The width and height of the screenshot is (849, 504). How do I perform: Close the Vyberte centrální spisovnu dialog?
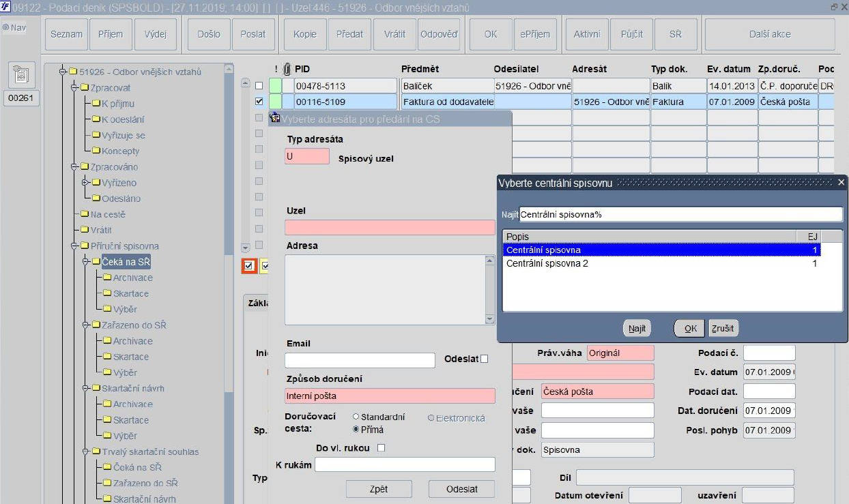[x=841, y=182]
